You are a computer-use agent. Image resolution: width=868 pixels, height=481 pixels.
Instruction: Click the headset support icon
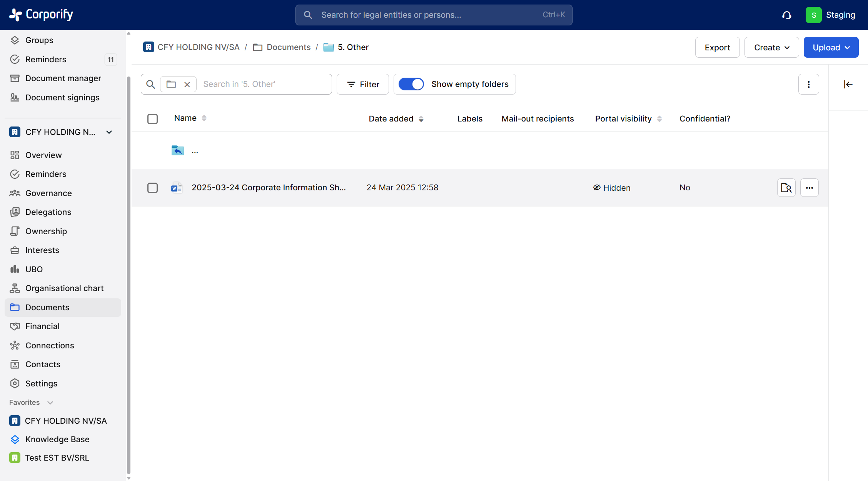pos(786,15)
